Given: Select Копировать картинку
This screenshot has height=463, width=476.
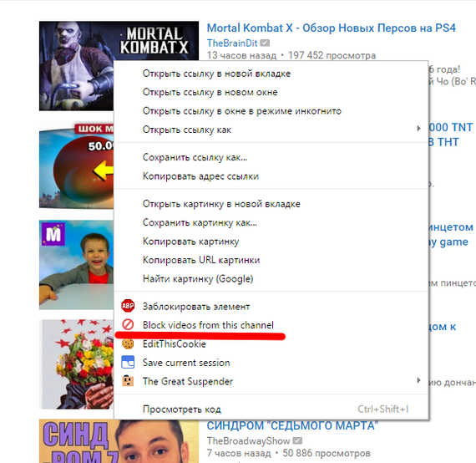Looking at the screenshot, I should point(271,242).
